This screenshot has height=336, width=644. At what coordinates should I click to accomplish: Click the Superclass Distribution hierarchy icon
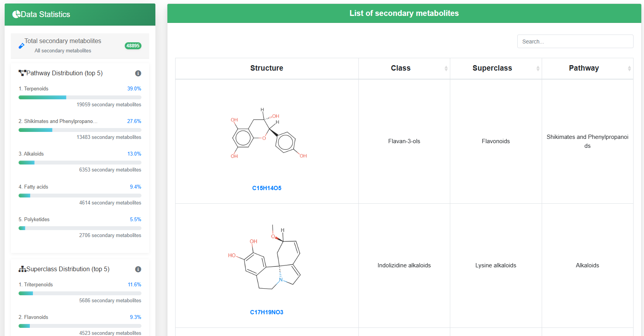(22, 269)
